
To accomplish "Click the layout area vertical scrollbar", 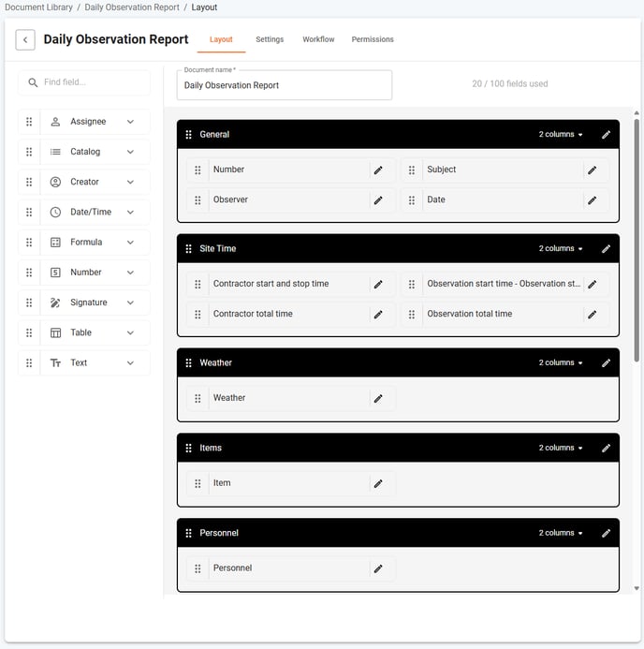I will (x=637, y=240).
